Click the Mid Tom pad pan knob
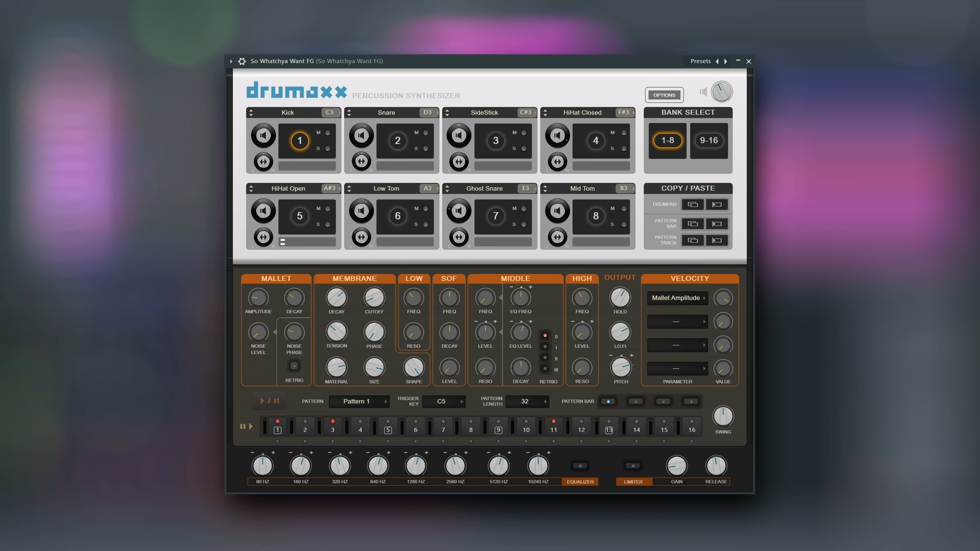The height and width of the screenshot is (551, 980). point(557,237)
